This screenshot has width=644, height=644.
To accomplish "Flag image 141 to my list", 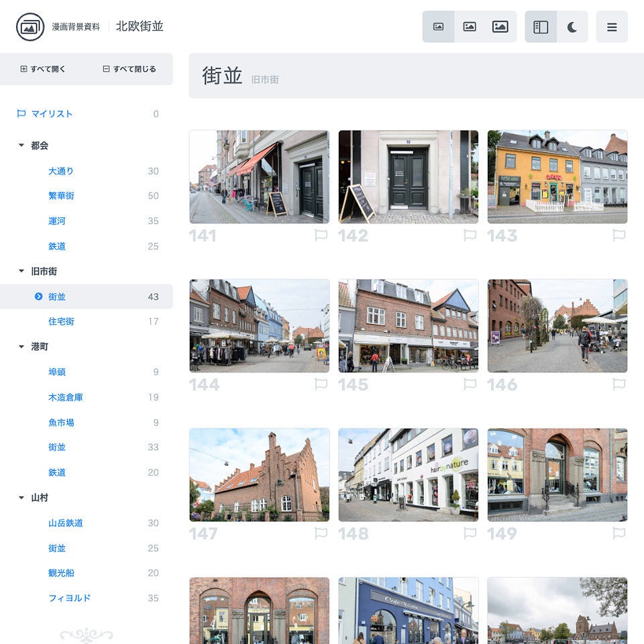I will tap(321, 235).
